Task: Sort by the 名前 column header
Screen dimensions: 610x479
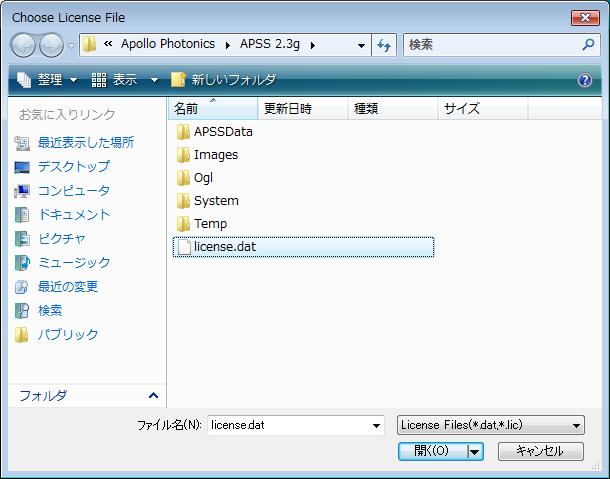Action: point(213,108)
